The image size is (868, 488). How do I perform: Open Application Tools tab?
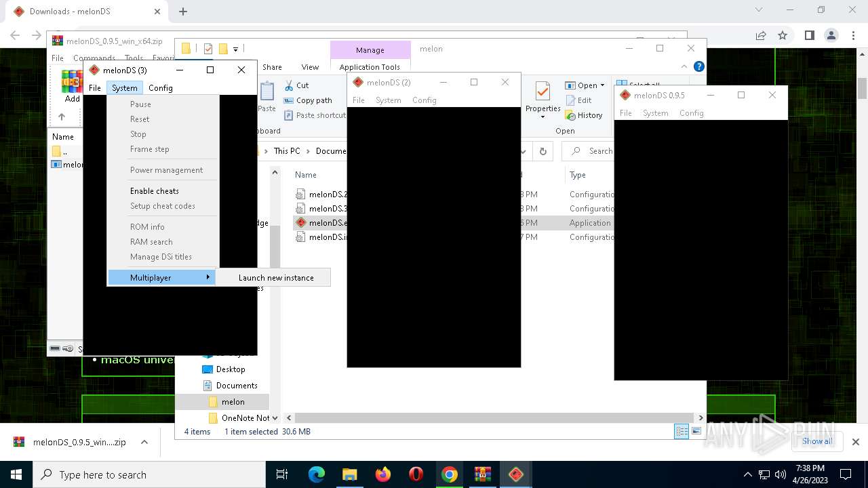tap(370, 67)
